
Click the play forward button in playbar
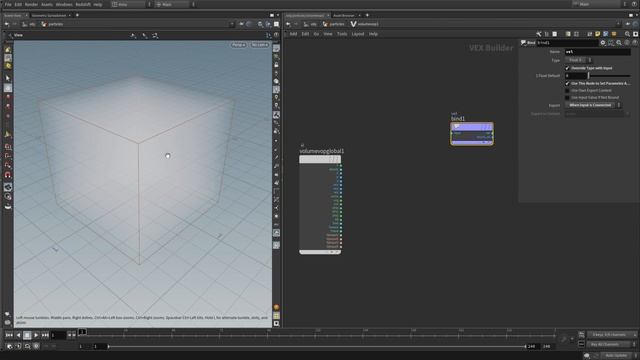point(36,335)
